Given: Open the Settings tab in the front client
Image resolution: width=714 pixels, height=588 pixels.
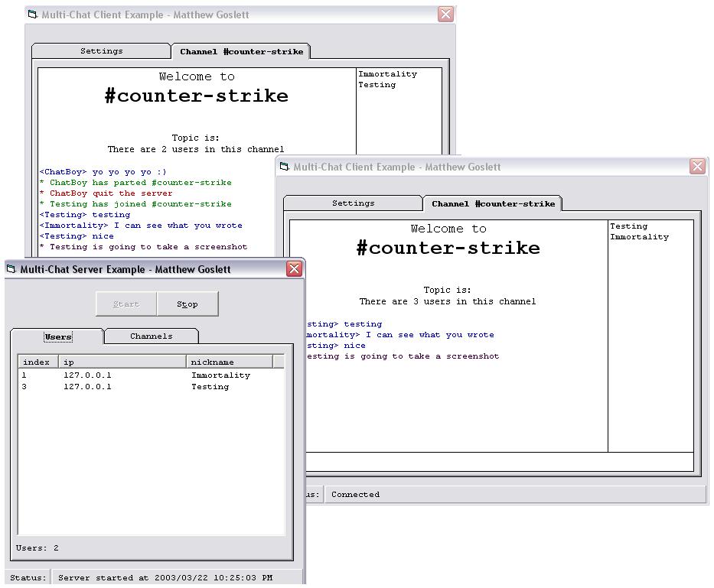Looking at the screenshot, I should click(x=353, y=203).
